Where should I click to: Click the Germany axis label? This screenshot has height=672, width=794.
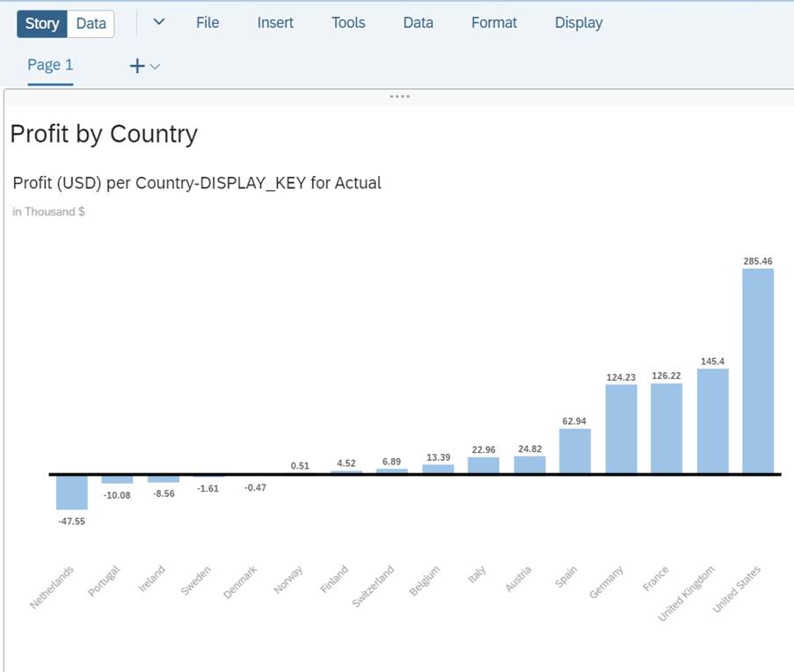[606, 583]
